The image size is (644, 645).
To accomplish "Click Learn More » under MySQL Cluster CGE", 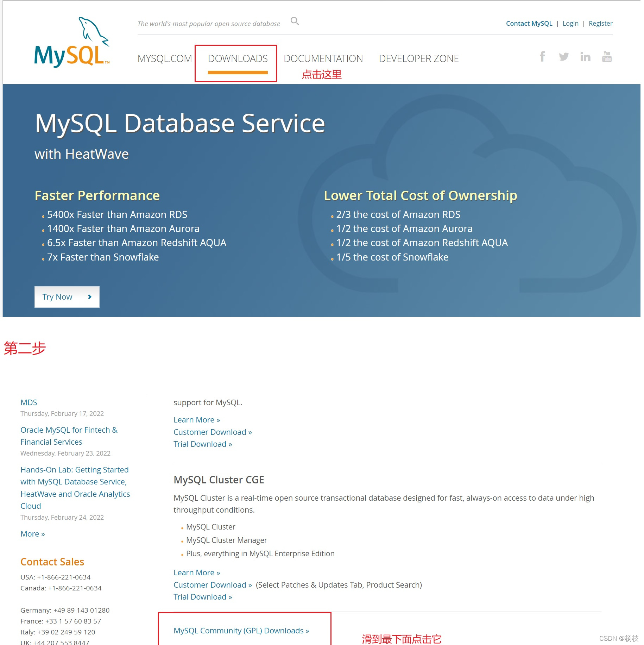I will pos(197,572).
